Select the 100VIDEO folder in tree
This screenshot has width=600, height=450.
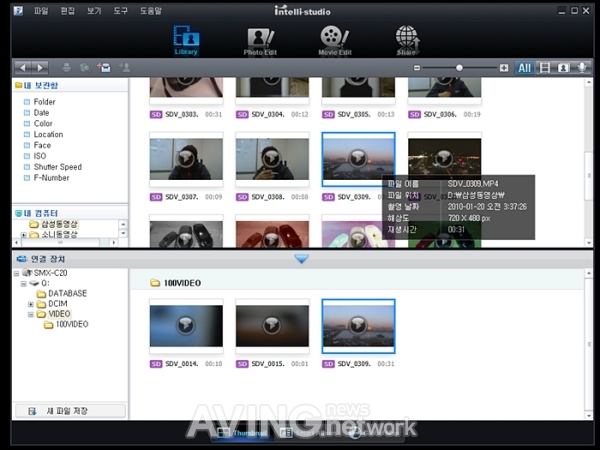72,324
